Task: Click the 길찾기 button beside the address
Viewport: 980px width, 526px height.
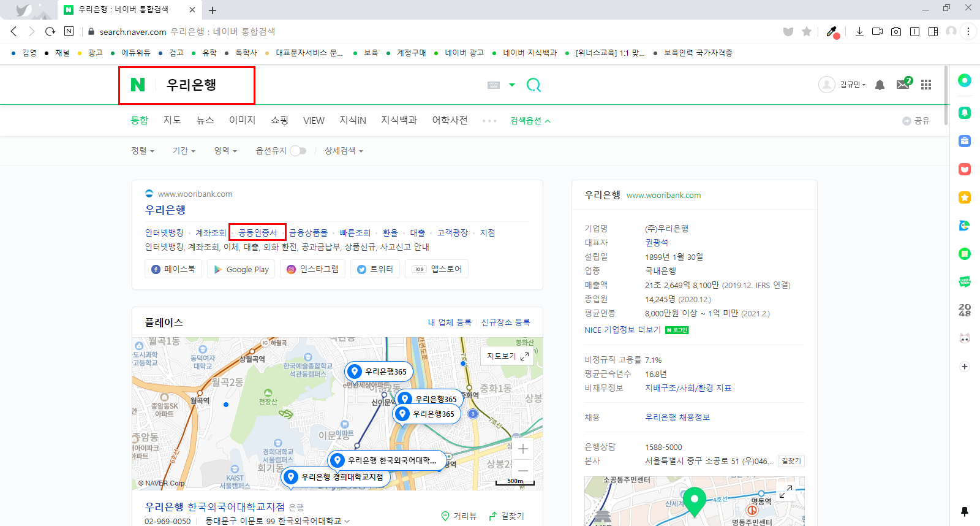Action: [x=791, y=461]
